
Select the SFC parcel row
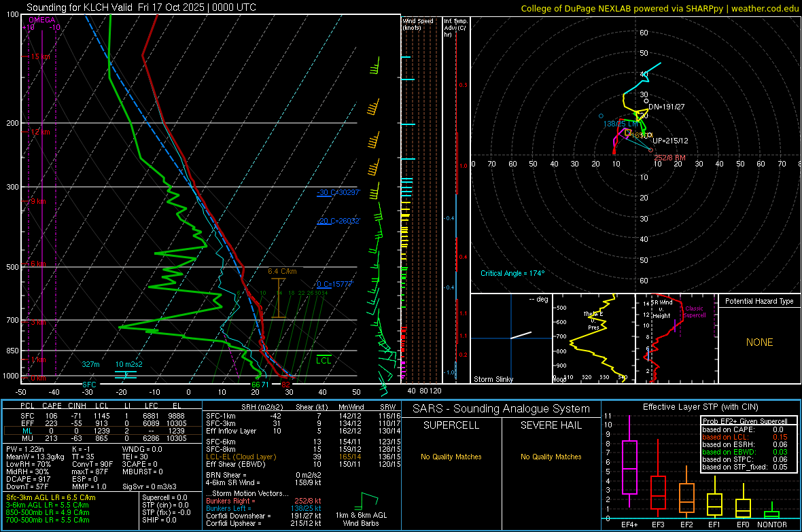(103, 416)
